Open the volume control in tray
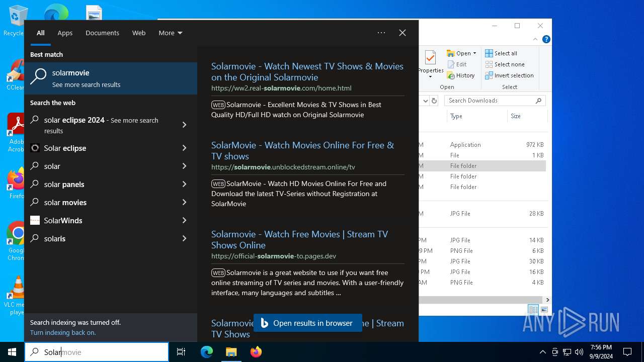The width and height of the screenshot is (644, 362). point(579,352)
